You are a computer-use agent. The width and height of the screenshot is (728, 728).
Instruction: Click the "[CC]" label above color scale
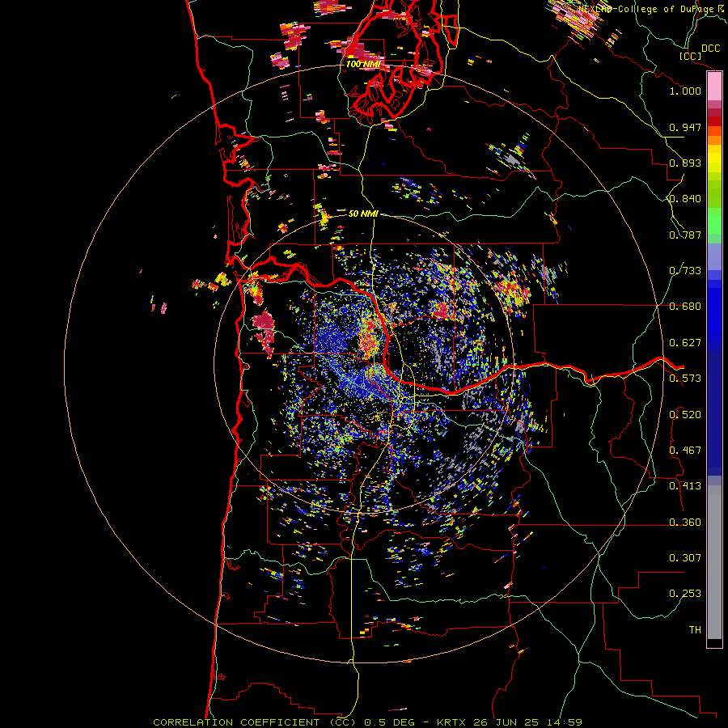[691, 56]
